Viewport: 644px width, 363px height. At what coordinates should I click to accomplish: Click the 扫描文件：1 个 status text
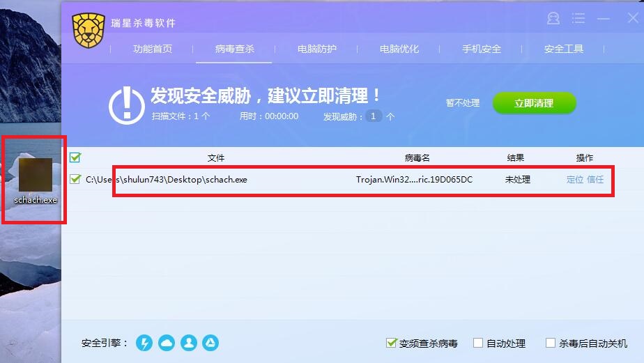click(181, 116)
